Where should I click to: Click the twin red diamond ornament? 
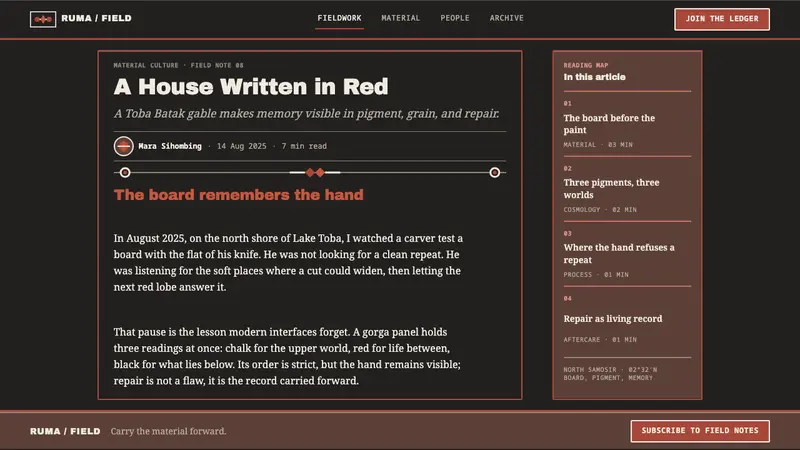tap(315, 172)
